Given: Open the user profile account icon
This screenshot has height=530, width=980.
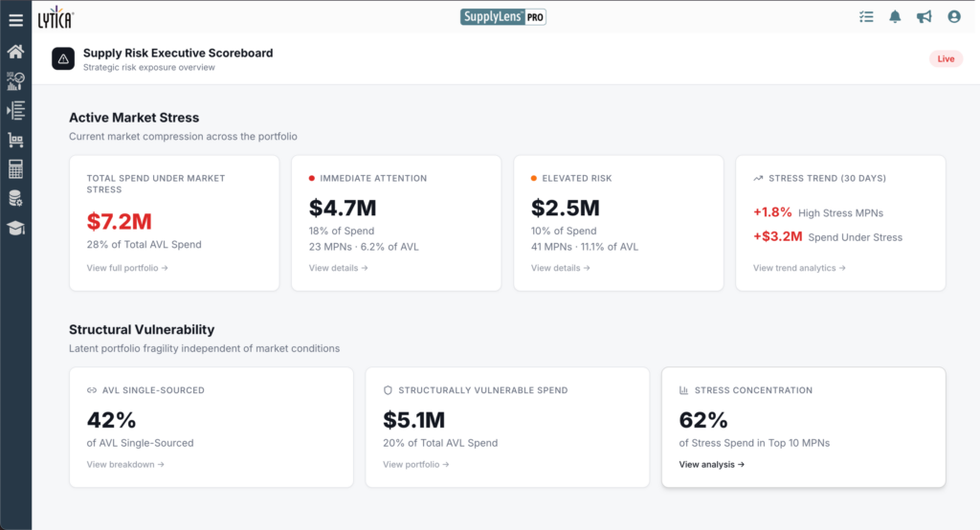Looking at the screenshot, I should point(953,17).
